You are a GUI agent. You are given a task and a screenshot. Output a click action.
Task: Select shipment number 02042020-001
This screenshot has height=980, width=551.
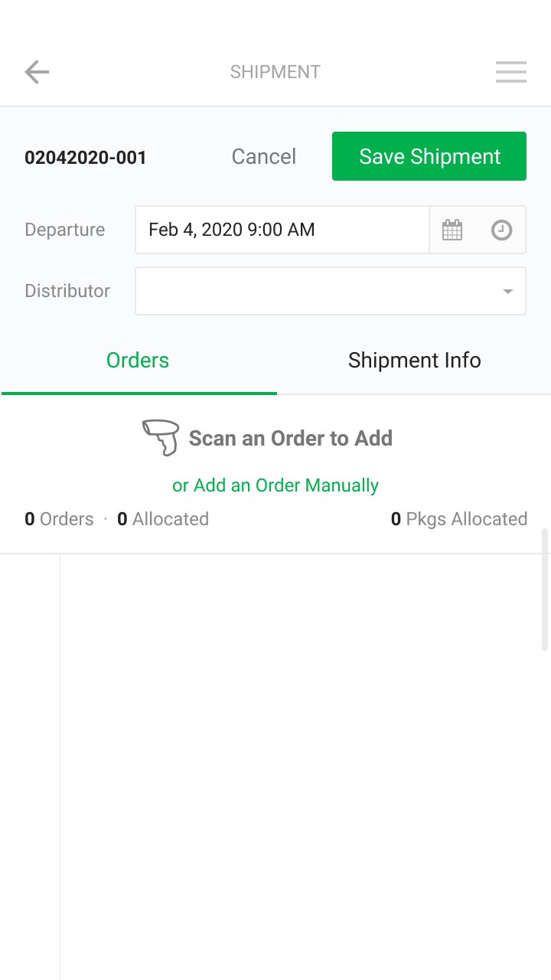[x=86, y=158]
